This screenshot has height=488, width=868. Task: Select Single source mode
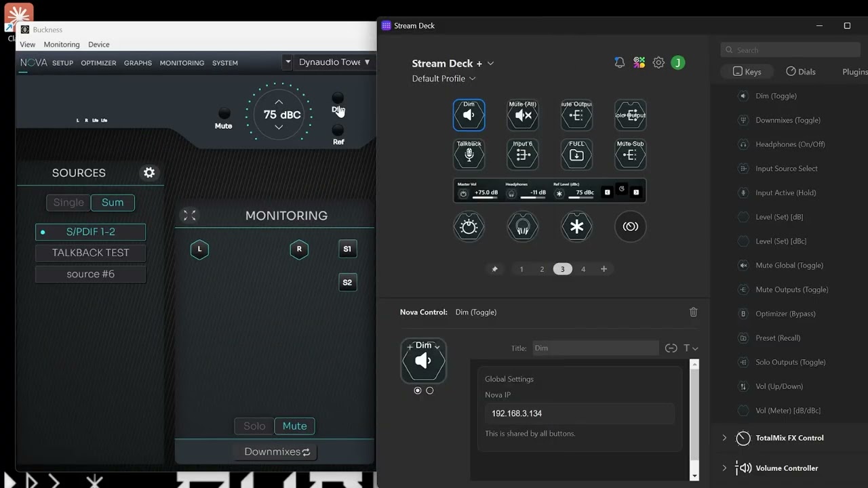coord(68,202)
